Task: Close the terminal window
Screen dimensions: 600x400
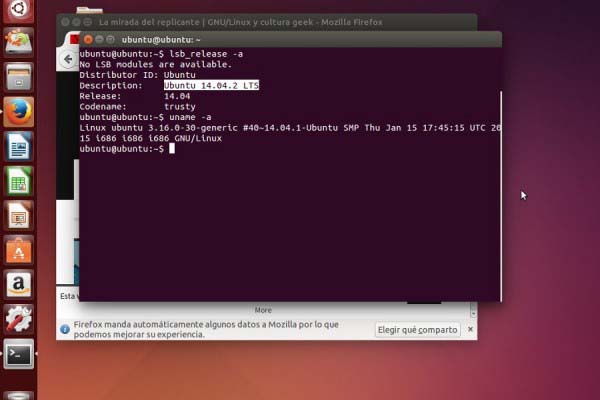Action: pos(88,39)
